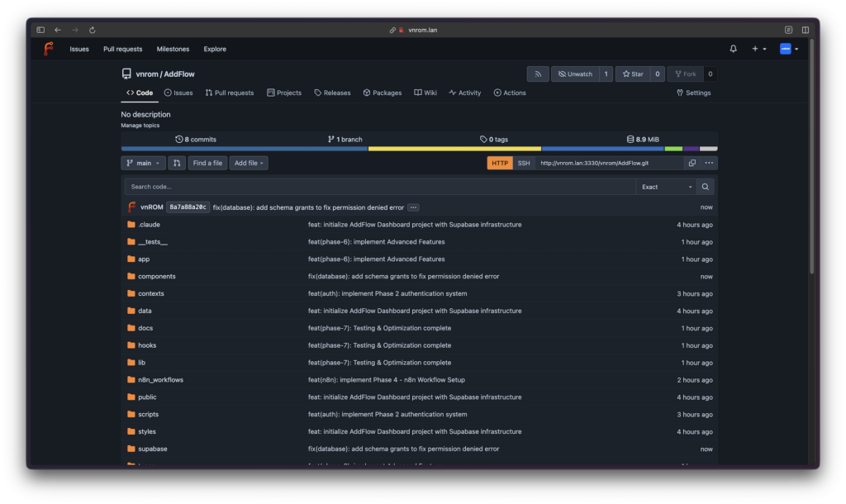Switch to the Pull requests repository tab
The width and height of the screenshot is (846, 504).
229,93
